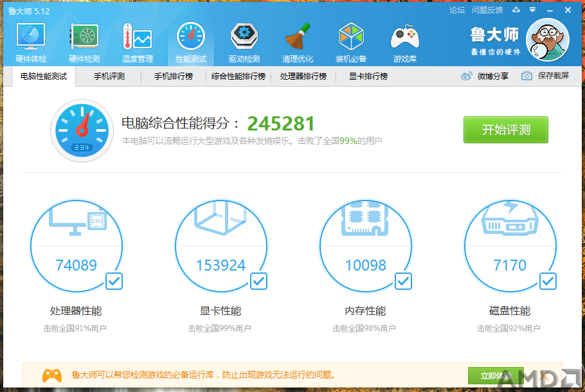
Task: Click the 立即体验 button
Action: pyautogui.click(x=496, y=376)
